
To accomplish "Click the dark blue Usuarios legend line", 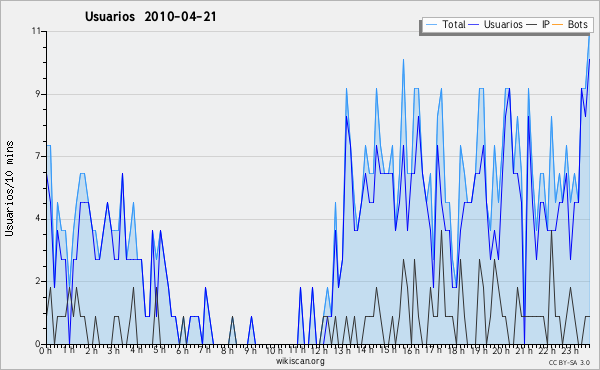I will tap(474, 25).
